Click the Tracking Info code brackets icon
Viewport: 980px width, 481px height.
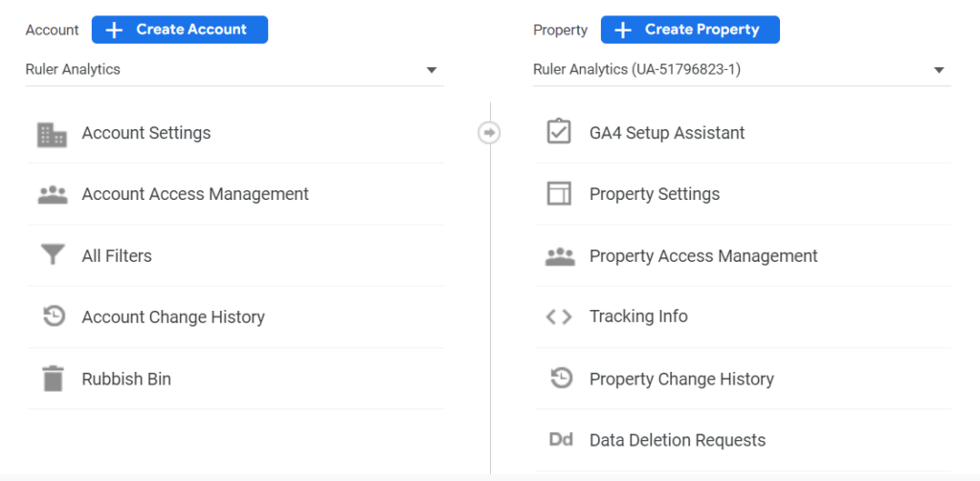(559, 317)
